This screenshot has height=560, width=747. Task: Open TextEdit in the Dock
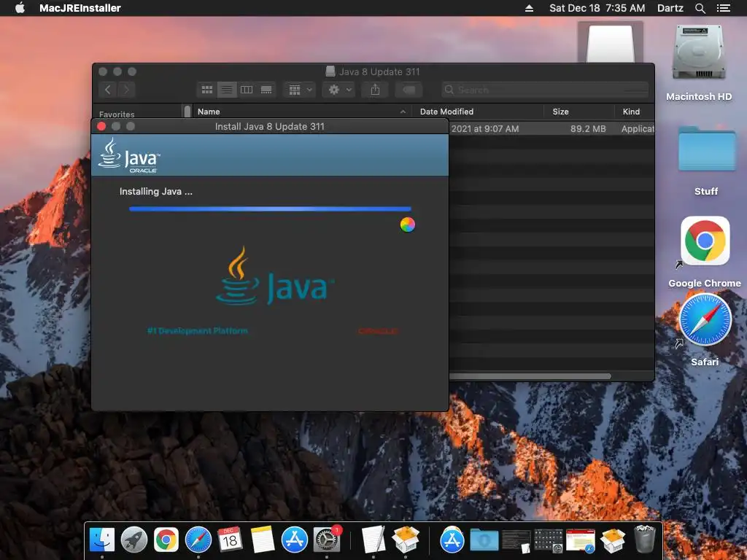coord(373,540)
